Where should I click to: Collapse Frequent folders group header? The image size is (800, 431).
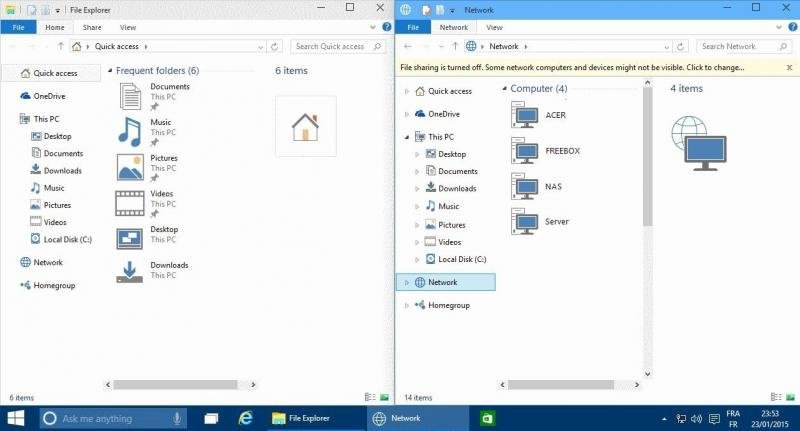(x=110, y=70)
